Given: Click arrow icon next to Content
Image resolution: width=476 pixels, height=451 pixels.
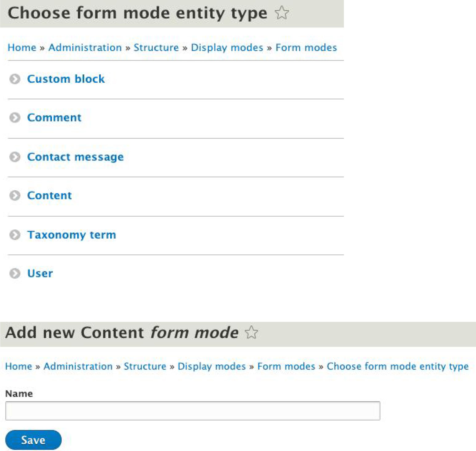Looking at the screenshot, I should coord(15,195).
